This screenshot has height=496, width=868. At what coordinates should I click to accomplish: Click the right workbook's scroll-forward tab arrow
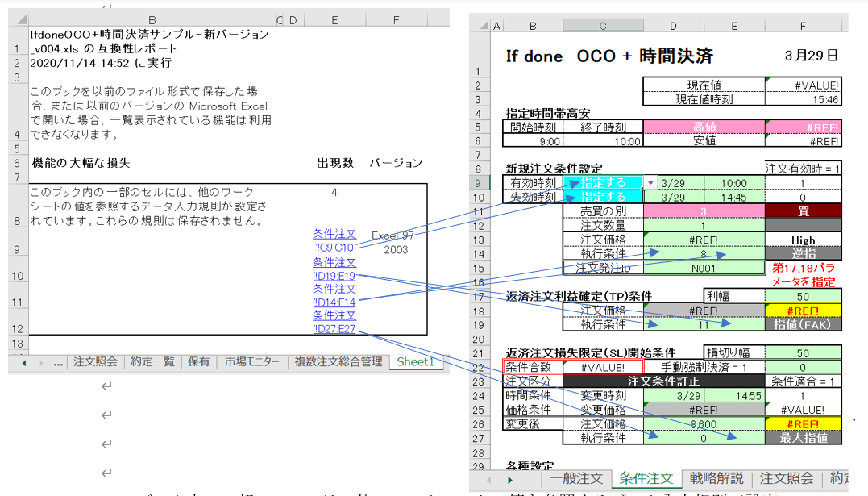coord(509,479)
